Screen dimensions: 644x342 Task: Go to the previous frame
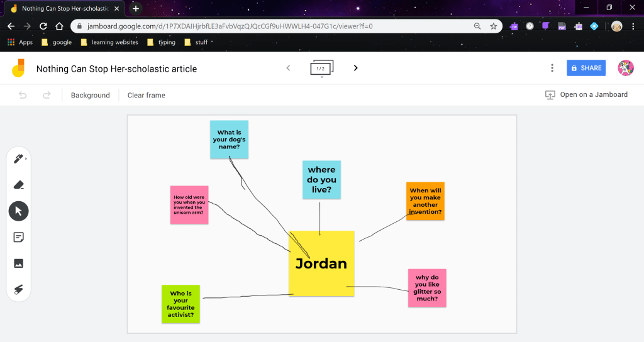pos(288,68)
